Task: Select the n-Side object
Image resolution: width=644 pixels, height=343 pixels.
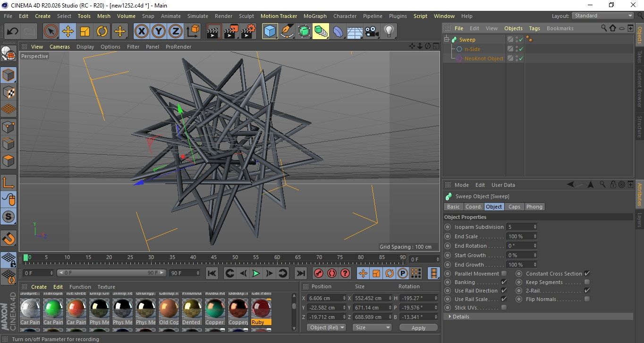Action: pos(472,49)
